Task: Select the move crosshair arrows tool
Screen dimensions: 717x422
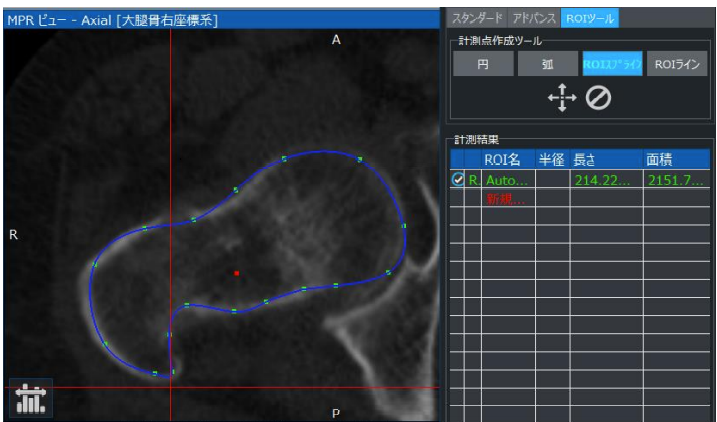Action: pos(562,97)
